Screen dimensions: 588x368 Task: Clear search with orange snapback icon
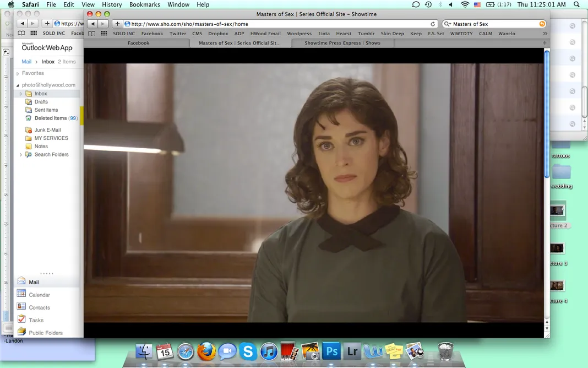pyautogui.click(x=542, y=24)
